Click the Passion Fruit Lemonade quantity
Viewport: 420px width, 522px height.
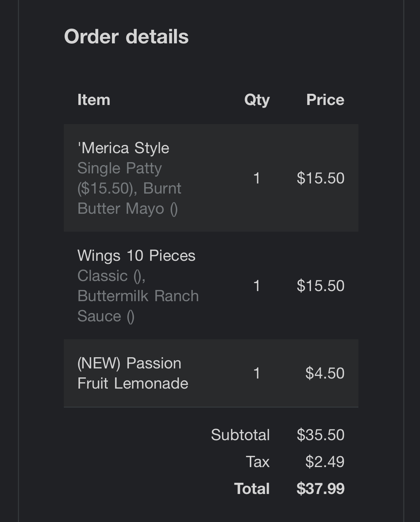(256, 373)
